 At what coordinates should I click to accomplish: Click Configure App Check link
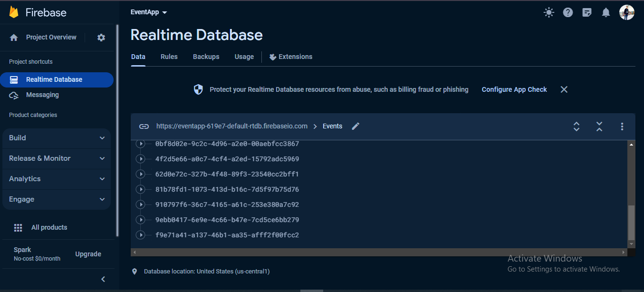[514, 89]
